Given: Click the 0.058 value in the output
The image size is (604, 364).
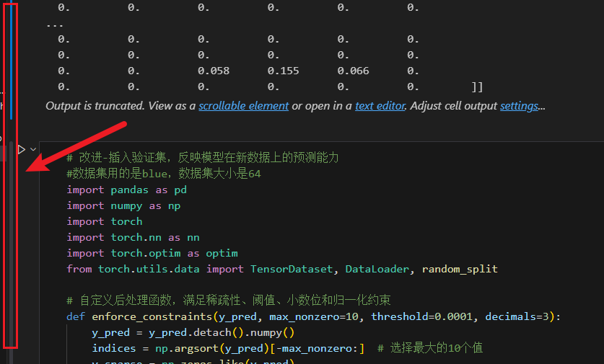Looking at the screenshot, I should point(214,71).
